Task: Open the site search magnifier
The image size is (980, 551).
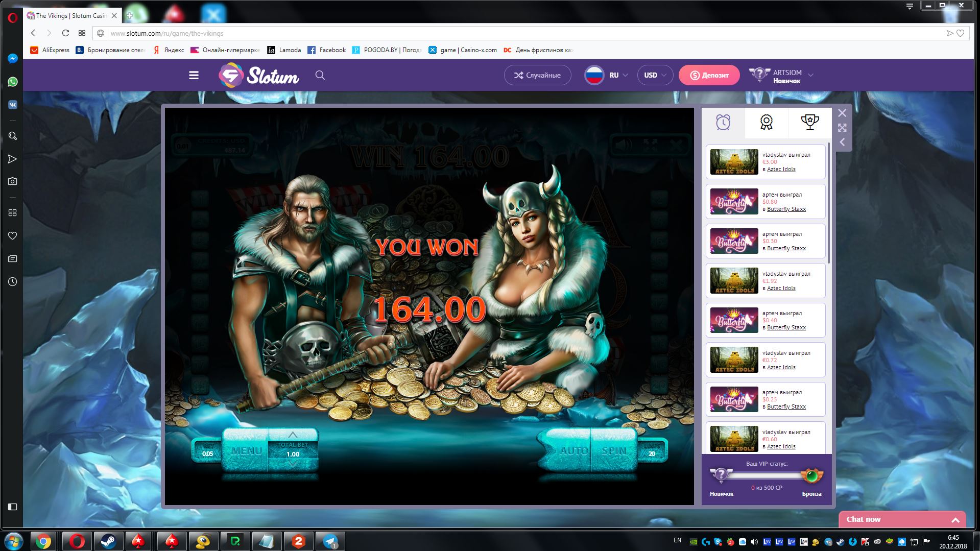Action: (320, 75)
